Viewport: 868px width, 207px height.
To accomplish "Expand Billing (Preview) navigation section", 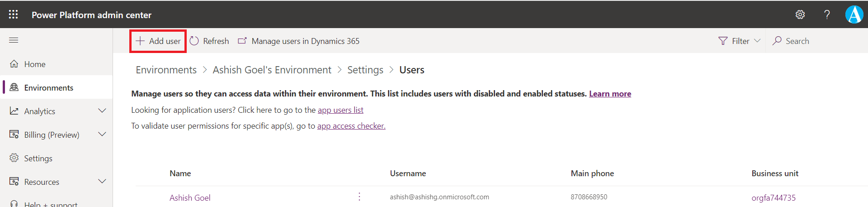I will click(x=102, y=135).
